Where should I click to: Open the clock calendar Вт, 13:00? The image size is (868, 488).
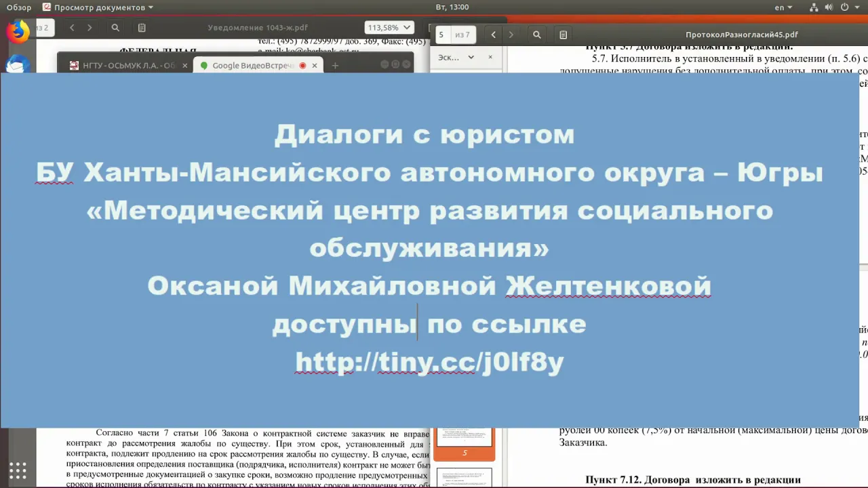point(452,7)
